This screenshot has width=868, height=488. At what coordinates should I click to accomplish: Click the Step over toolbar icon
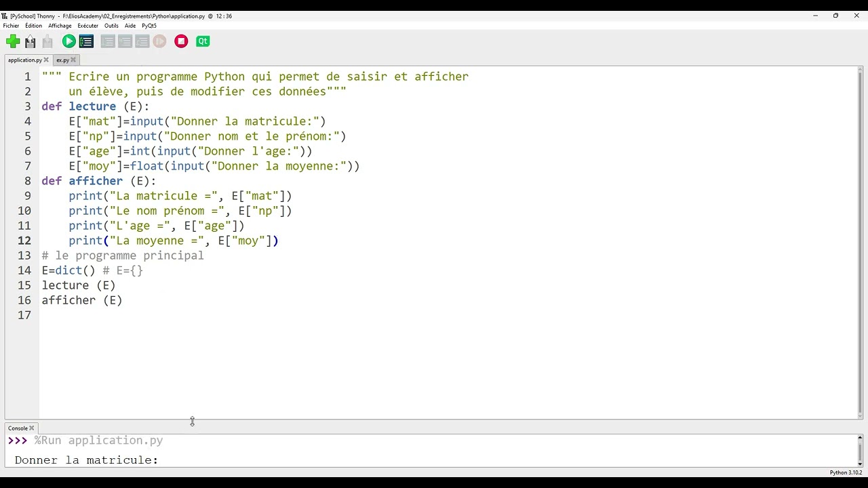(108, 41)
